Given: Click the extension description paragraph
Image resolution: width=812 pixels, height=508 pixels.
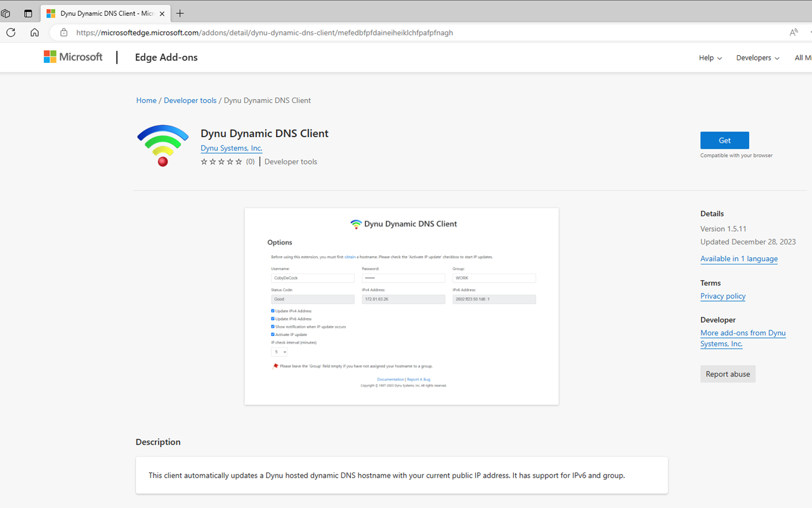Looking at the screenshot, I should pyautogui.click(x=386, y=475).
